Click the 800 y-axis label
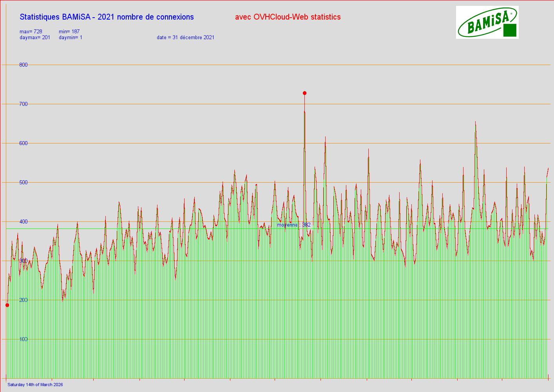554x392 pixels. coord(24,65)
